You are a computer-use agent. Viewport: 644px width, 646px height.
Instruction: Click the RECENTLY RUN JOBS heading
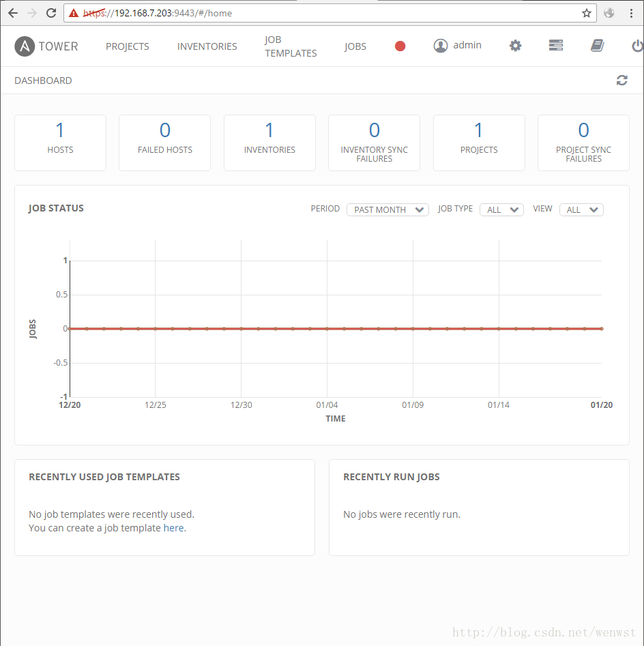pos(392,477)
